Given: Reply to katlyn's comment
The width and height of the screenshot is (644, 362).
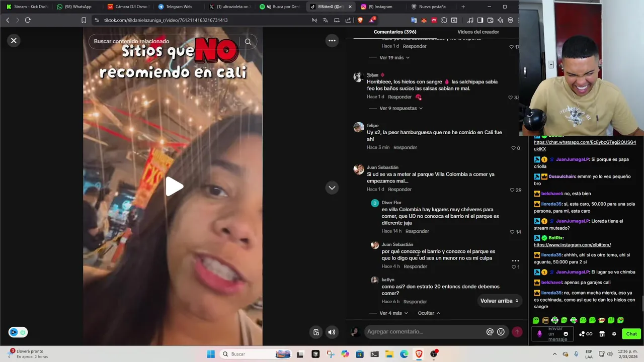Looking at the screenshot, I should click(415, 302).
